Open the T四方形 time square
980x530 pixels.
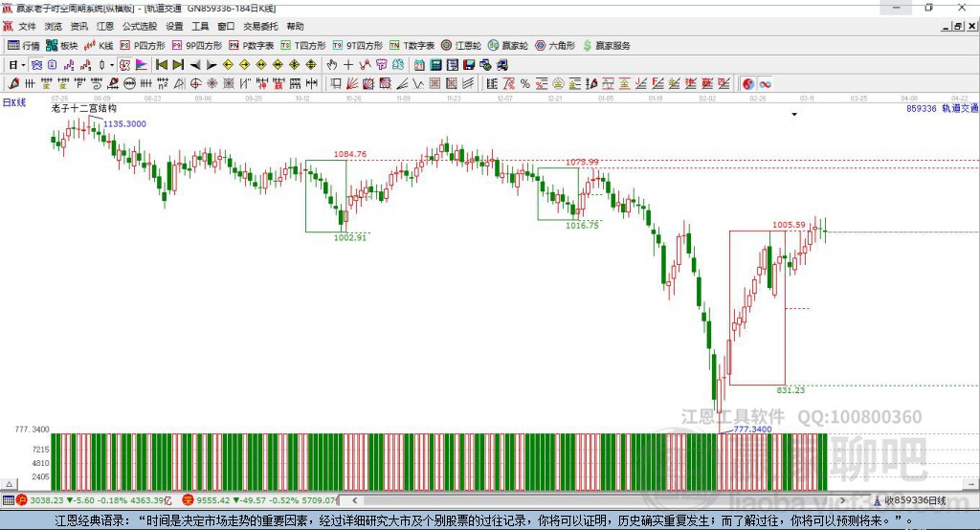pos(303,46)
